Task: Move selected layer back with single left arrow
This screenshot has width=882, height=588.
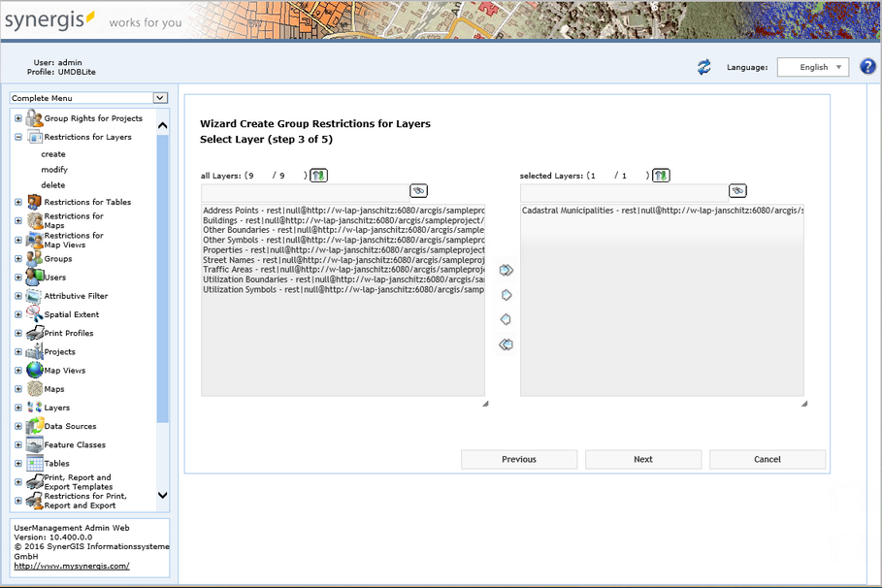Action: [505, 319]
